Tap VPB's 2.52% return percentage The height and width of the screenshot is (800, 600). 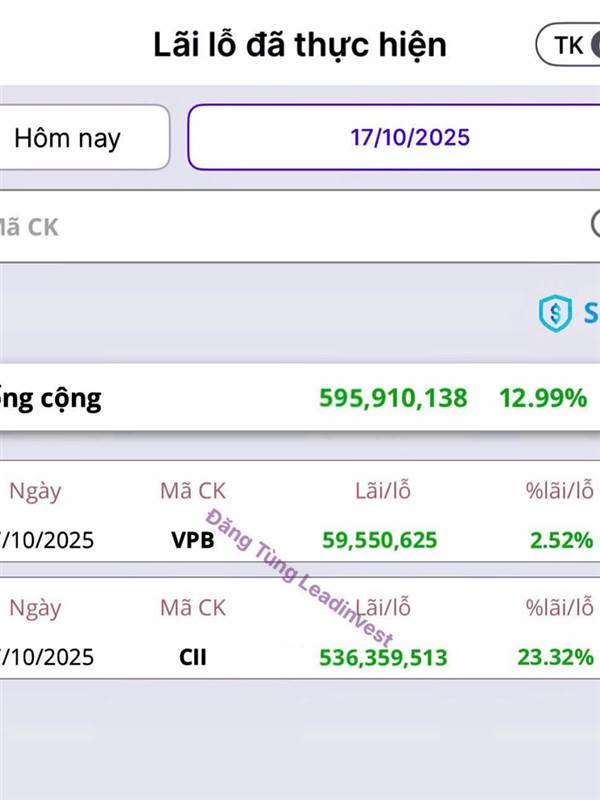[x=562, y=540]
